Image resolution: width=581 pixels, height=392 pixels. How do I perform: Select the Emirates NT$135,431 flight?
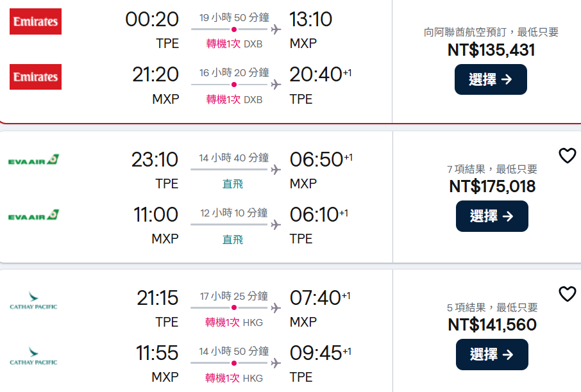[x=491, y=79]
